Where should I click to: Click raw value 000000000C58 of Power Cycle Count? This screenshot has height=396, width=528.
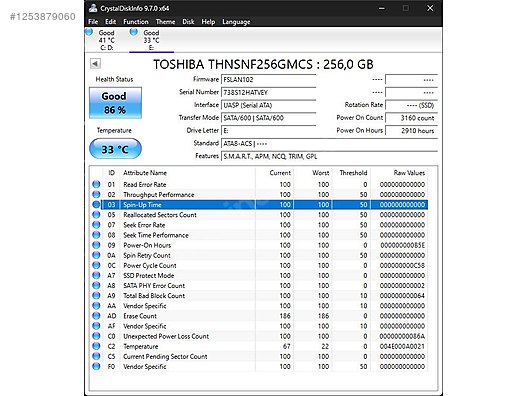pos(402,265)
